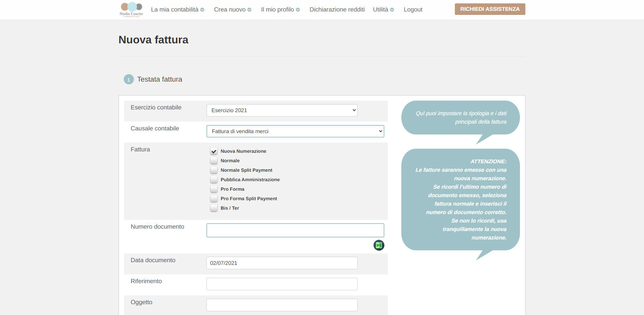644x315 pixels.
Task: Click the Data documento date field
Action: (x=282, y=263)
